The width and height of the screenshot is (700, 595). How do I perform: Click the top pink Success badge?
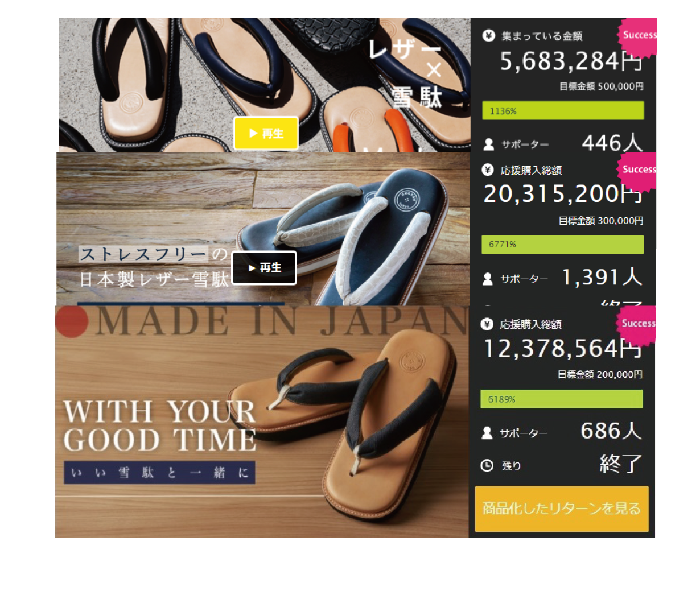click(x=638, y=36)
